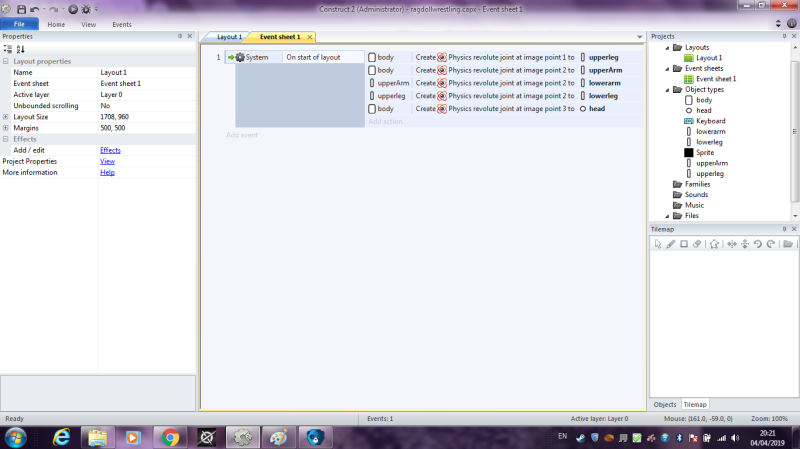Click the volume speaker tray icon

point(735,438)
